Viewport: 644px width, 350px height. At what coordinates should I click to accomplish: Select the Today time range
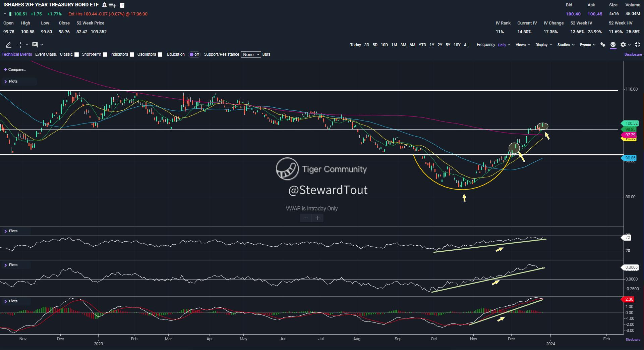(355, 45)
